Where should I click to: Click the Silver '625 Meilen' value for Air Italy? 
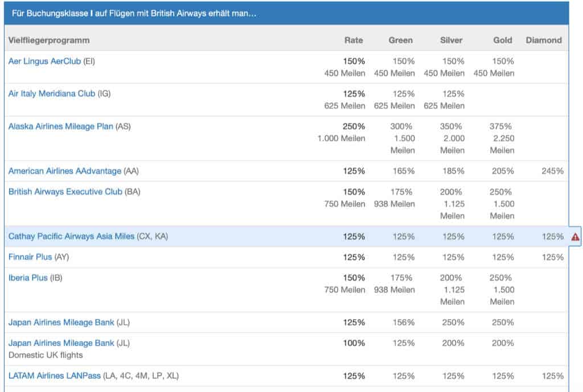[444, 106]
